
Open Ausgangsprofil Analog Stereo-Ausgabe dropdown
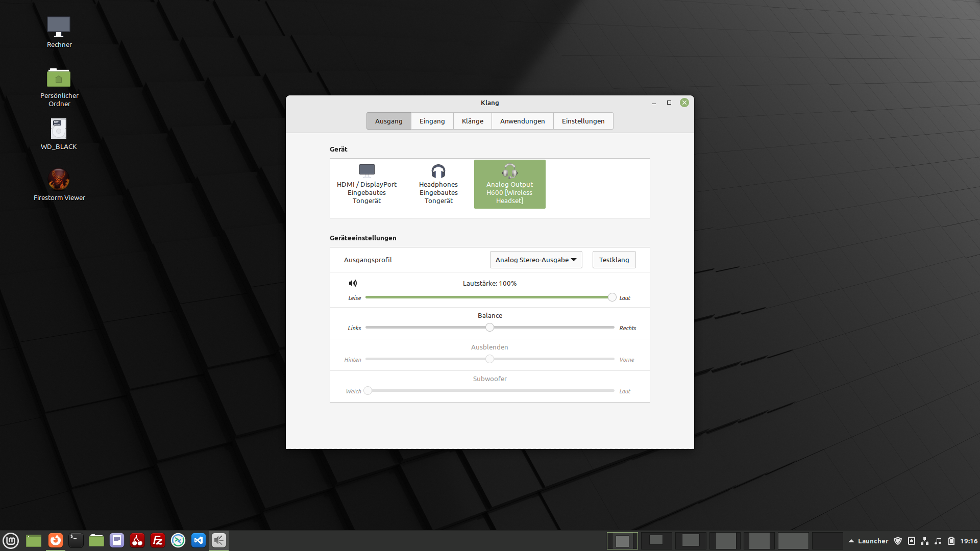[536, 260]
